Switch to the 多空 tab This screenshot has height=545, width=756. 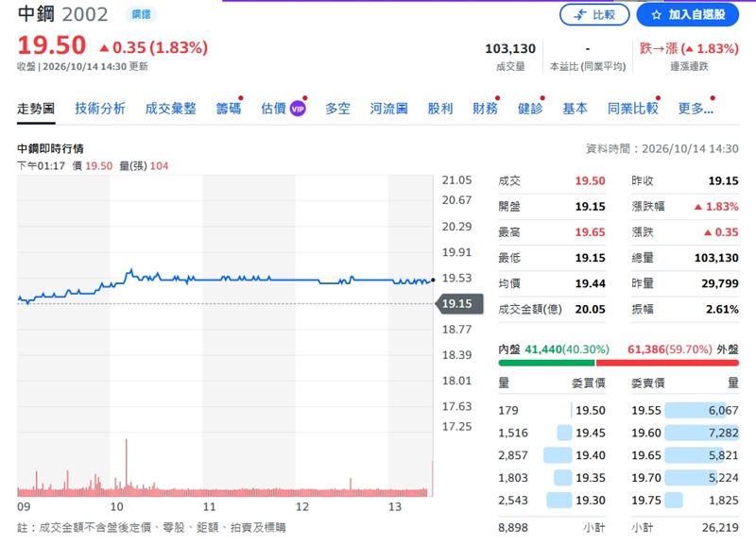point(337,109)
